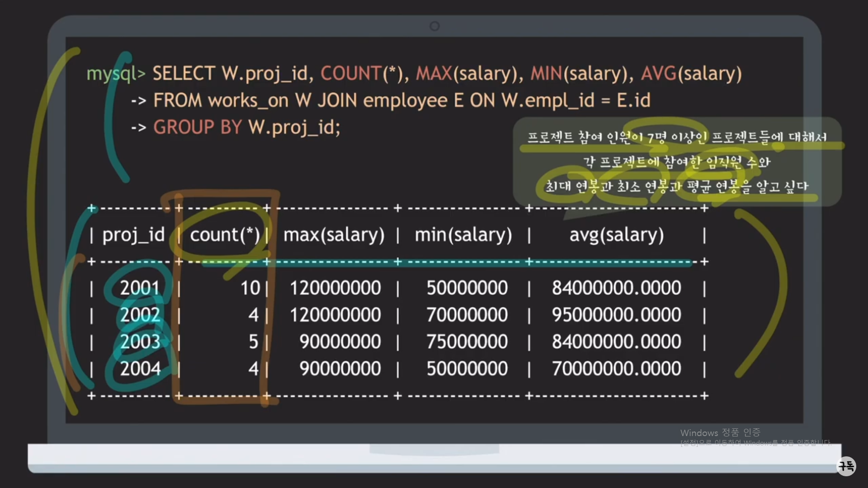Click project id 2001 cell

(140, 288)
